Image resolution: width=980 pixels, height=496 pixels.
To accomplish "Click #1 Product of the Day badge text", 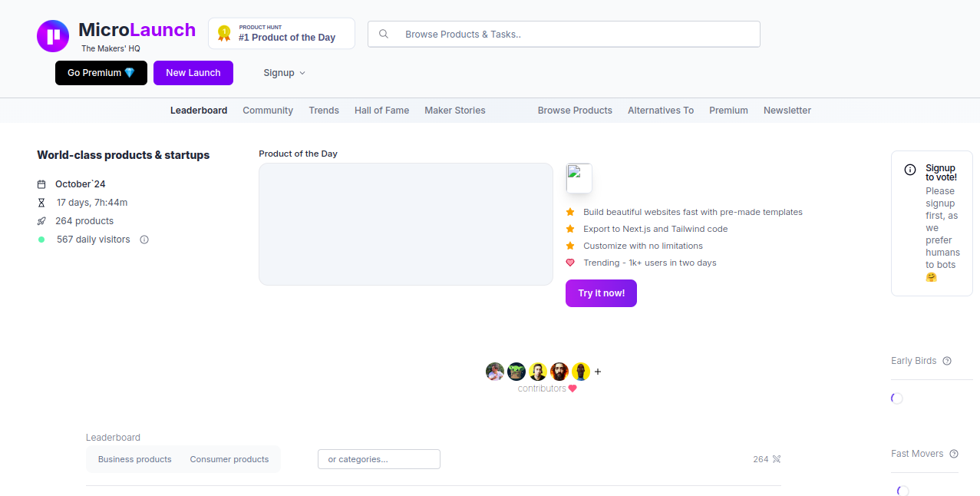I will pyautogui.click(x=287, y=38).
